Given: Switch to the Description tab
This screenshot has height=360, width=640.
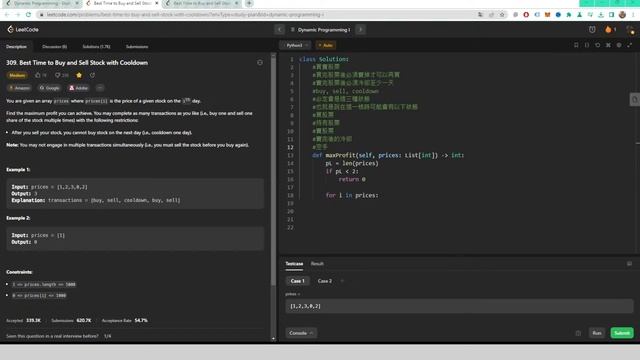Looking at the screenshot, I should [x=16, y=47].
